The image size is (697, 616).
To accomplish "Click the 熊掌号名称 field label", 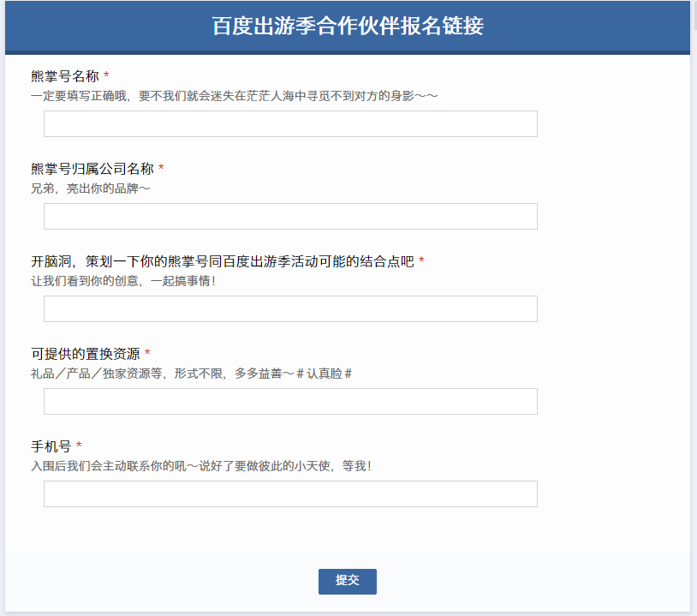I will (x=65, y=76).
